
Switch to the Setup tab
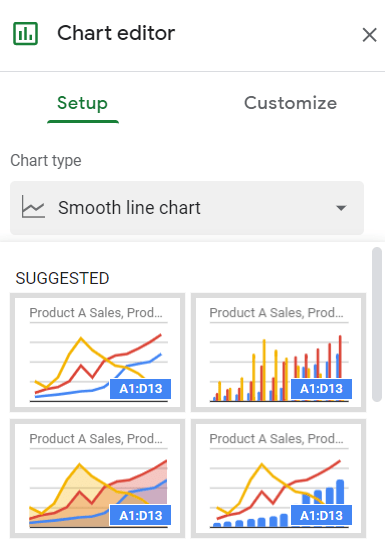83,103
